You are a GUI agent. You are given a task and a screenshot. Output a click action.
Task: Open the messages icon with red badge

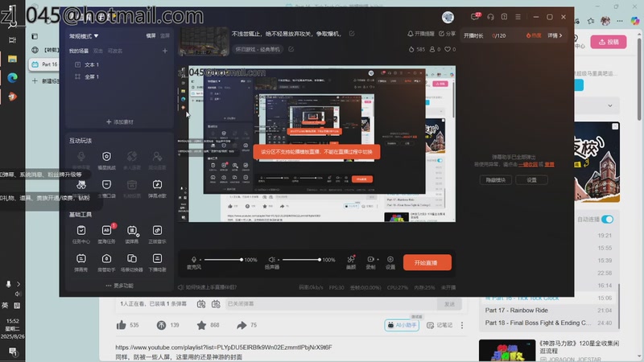click(475, 17)
